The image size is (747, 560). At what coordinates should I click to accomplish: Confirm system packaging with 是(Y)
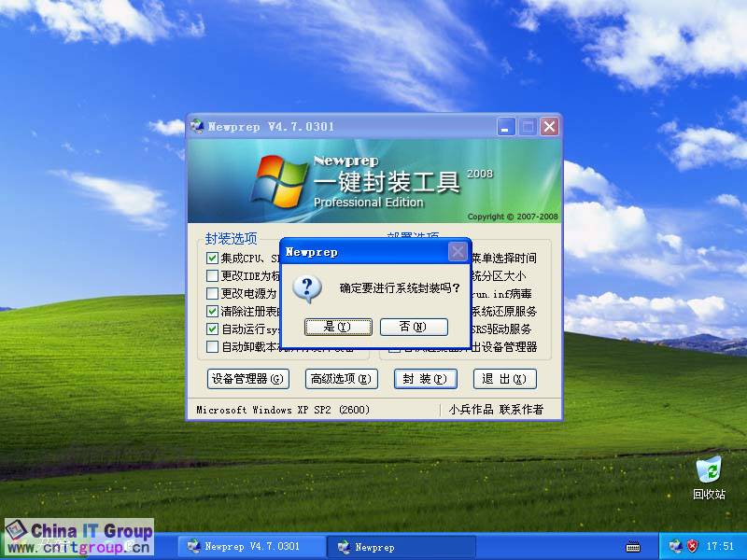point(338,327)
